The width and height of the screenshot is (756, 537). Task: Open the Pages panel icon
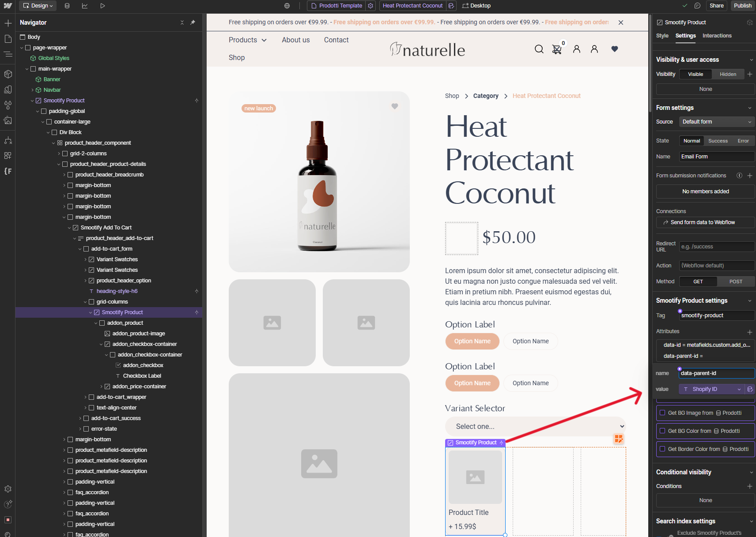(x=8, y=39)
